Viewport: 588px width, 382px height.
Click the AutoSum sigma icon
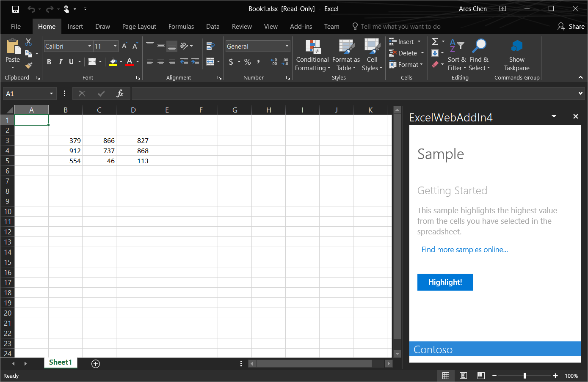tap(435, 41)
